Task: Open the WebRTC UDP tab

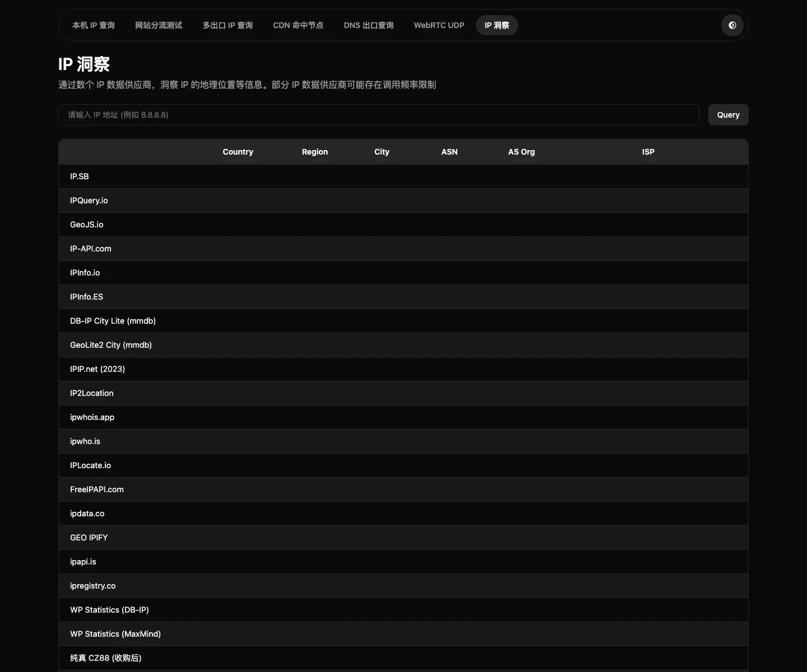Action: [x=439, y=25]
